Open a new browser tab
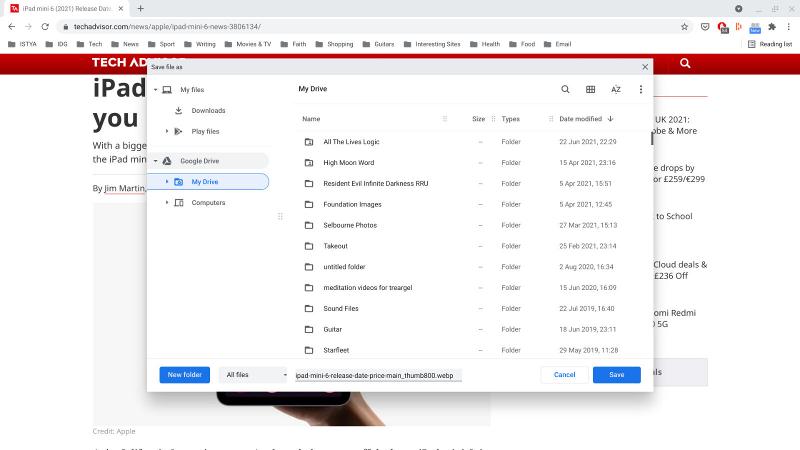 point(140,9)
